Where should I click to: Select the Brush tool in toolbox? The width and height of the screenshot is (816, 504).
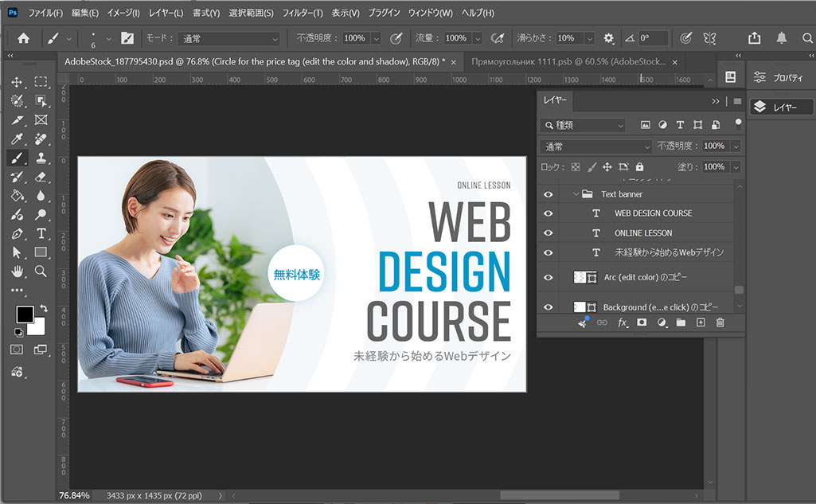pyautogui.click(x=17, y=158)
